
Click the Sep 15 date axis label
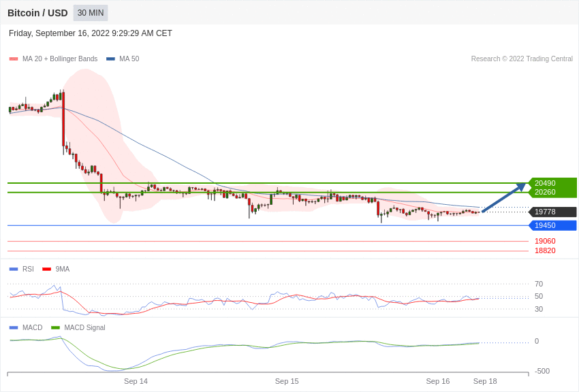click(x=287, y=381)
